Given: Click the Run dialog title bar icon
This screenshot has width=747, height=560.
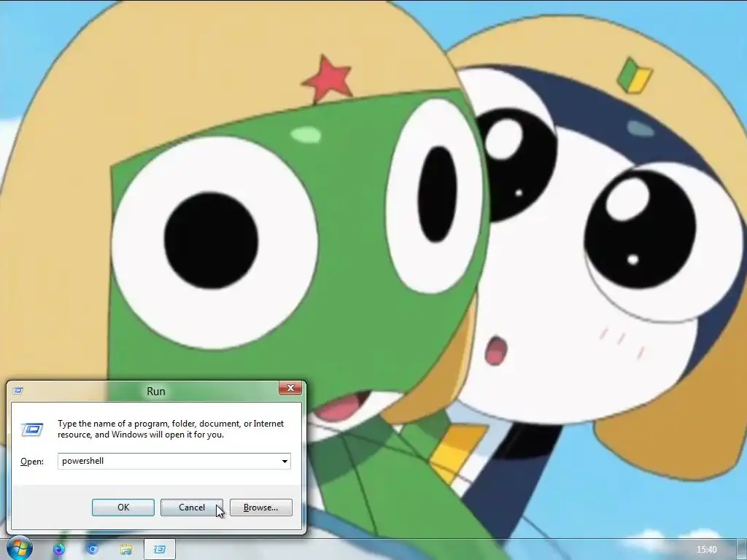Looking at the screenshot, I should click(x=18, y=391).
